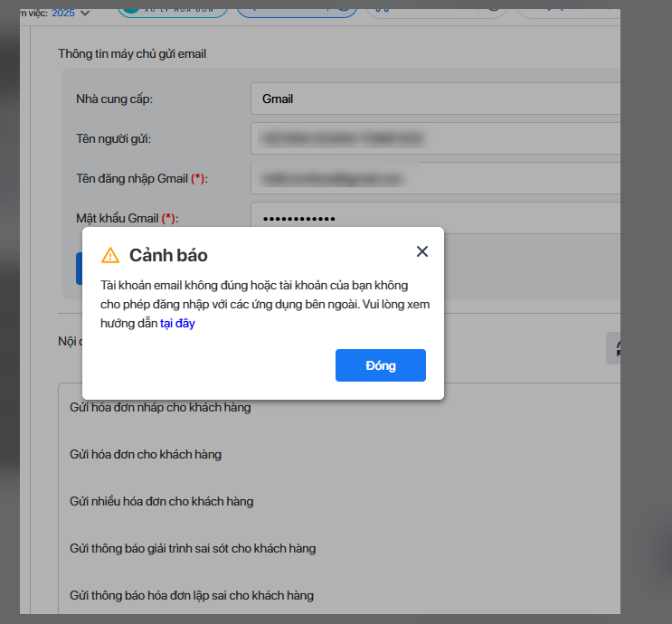Select 'Gửi hóa đơn nháp cho khách hàng'
672x624 pixels.
160,407
